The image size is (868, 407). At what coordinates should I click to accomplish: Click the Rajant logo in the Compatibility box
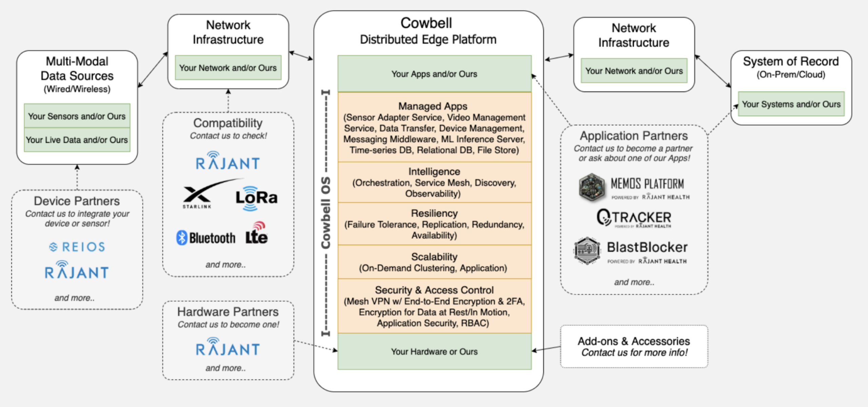[x=228, y=162]
